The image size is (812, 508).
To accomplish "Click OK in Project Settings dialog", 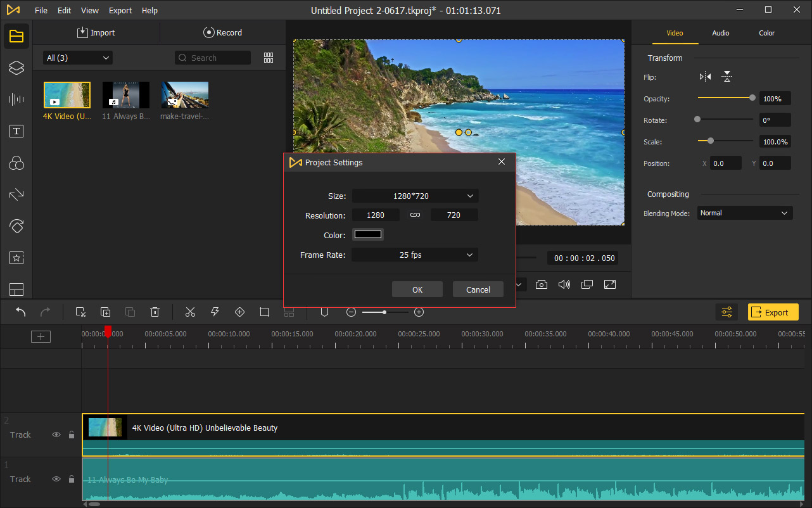I will [x=417, y=289].
